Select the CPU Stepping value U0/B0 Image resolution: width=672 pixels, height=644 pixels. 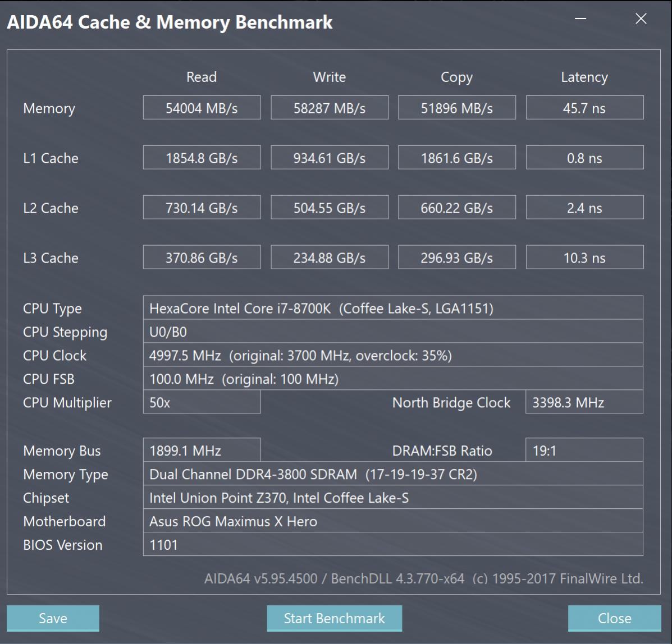(x=393, y=332)
